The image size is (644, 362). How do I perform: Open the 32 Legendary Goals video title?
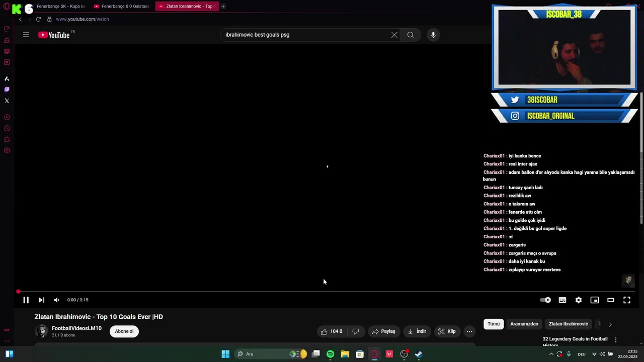(x=575, y=341)
